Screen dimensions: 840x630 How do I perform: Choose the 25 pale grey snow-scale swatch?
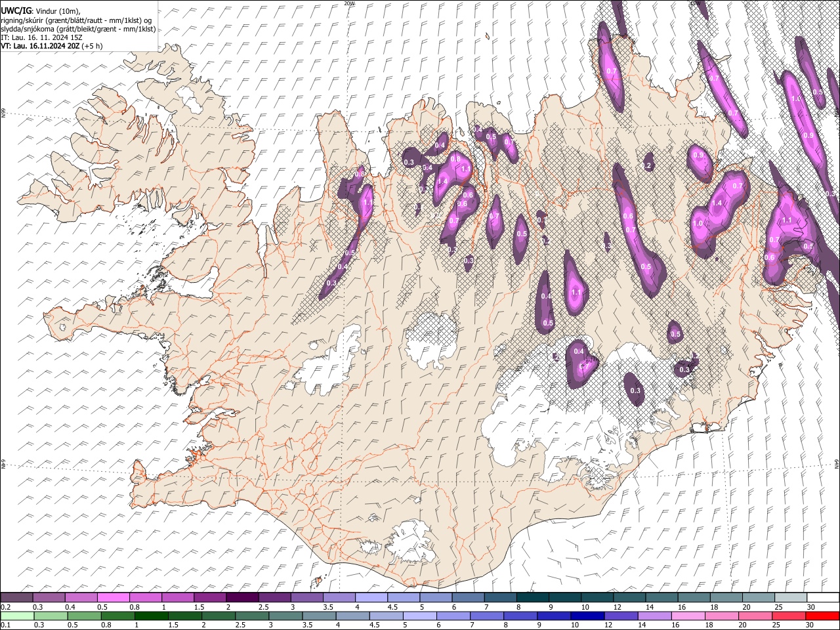click(790, 598)
